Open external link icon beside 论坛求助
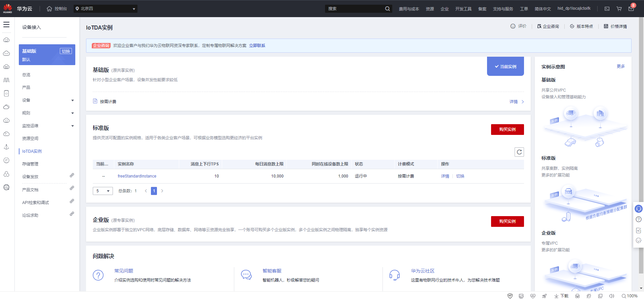 tap(72, 214)
